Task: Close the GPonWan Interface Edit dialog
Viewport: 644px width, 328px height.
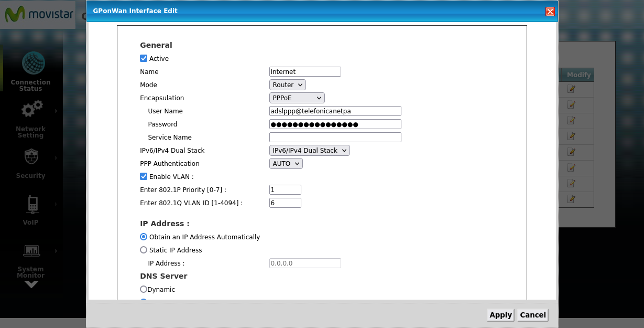Action: tap(550, 12)
